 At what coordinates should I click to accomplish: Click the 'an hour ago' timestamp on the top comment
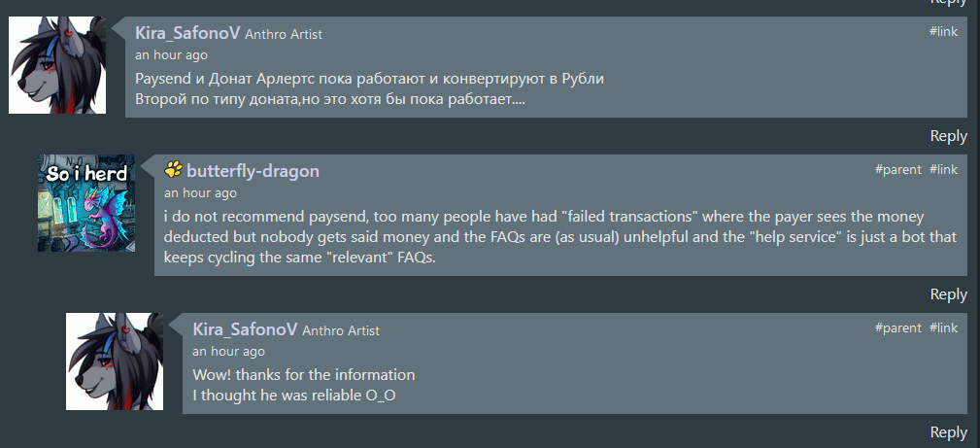[171, 55]
